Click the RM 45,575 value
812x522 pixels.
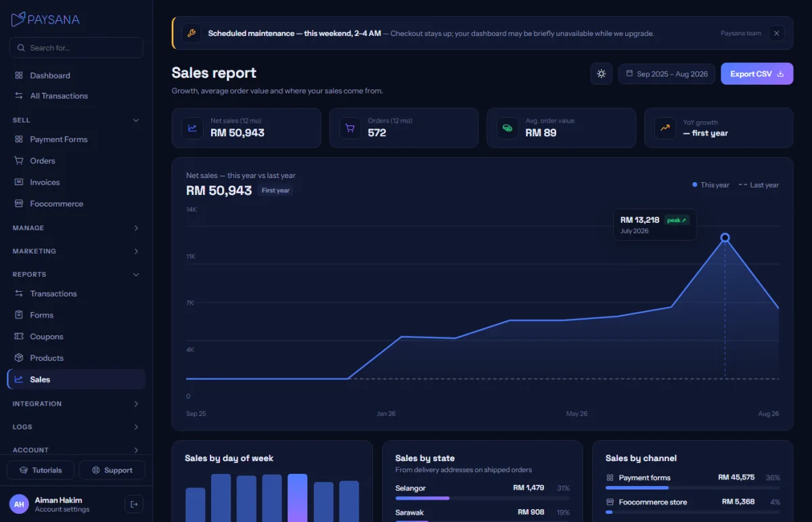736,477
